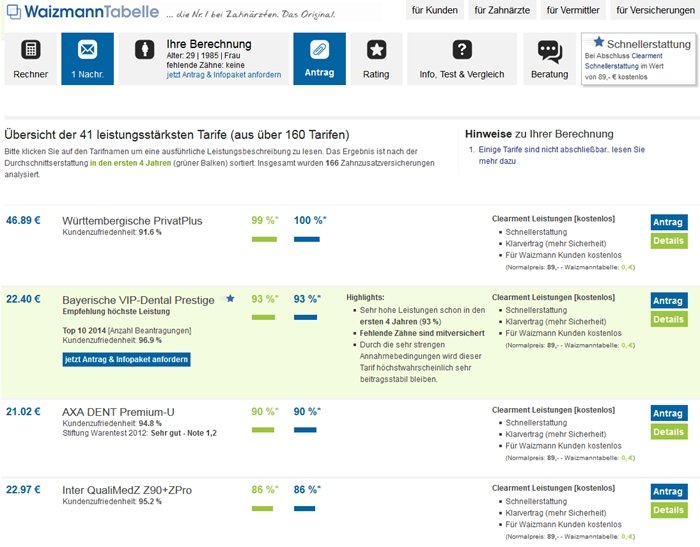This screenshot has height=547, width=700.
Task: Click the Top 10 2014 [Anzahl Beantragungen] text
Action: (127, 330)
